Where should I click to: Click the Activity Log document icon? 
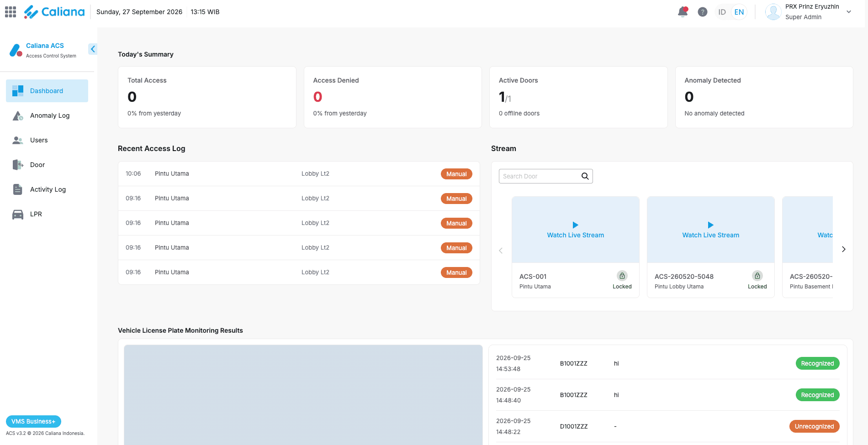[x=18, y=189]
